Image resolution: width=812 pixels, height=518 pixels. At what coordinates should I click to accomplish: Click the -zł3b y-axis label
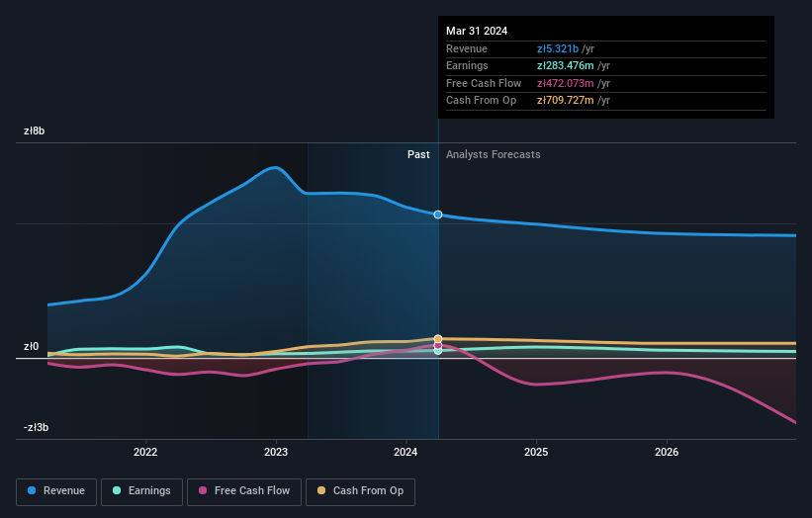point(36,427)
